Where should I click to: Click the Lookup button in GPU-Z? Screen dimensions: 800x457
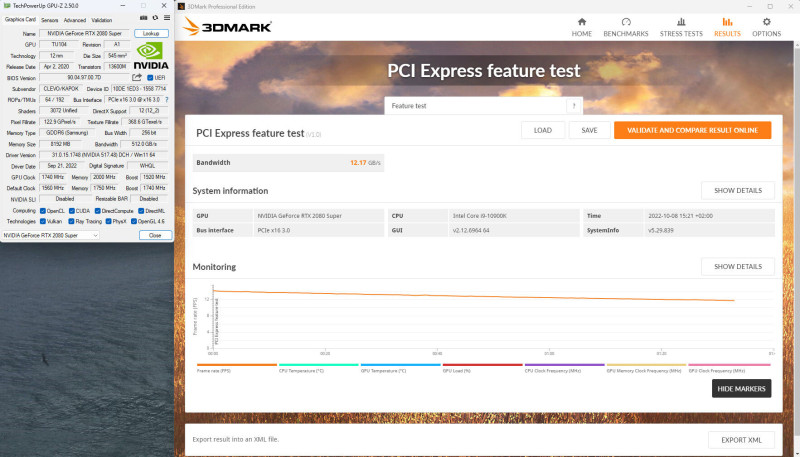point(151,33)
